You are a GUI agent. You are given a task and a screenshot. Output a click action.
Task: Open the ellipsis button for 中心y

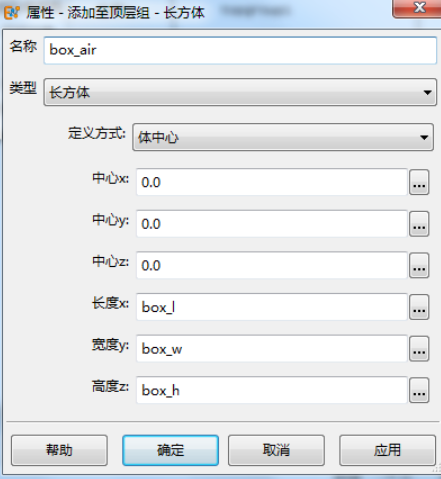coord(419,224)
